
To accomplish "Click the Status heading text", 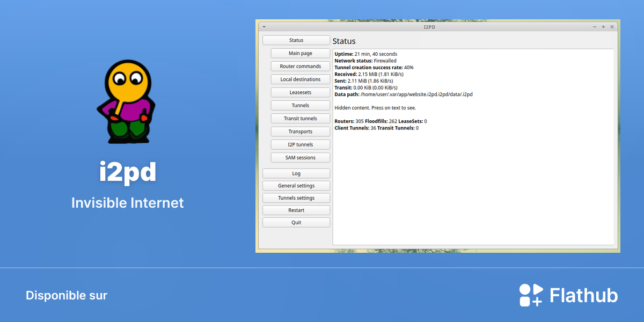I will coord(344,41).
